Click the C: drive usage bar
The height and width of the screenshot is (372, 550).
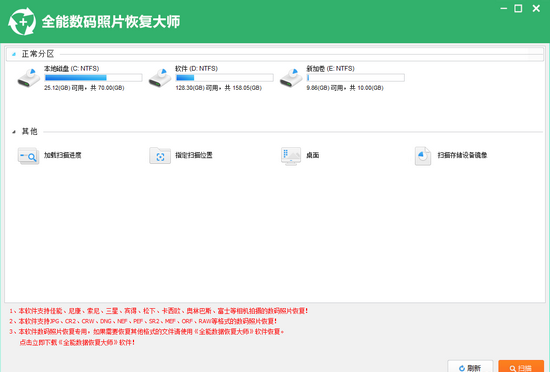pos(93,77)
